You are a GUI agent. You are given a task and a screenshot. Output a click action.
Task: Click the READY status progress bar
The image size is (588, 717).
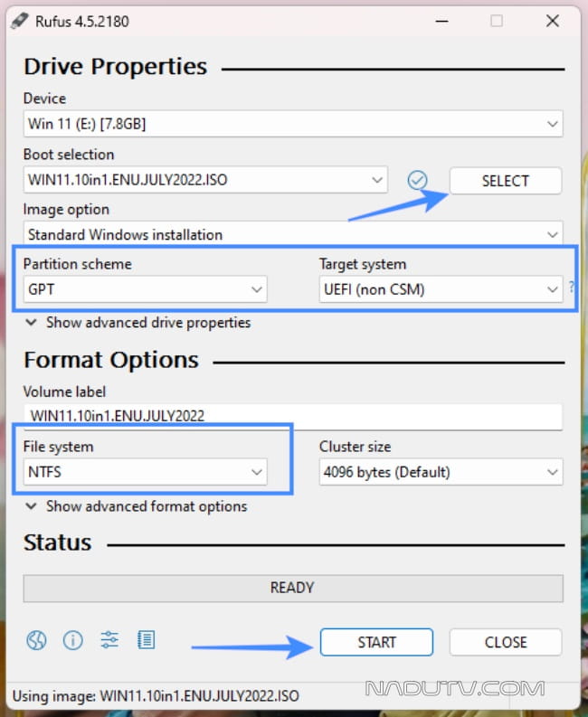coord(293,588)
